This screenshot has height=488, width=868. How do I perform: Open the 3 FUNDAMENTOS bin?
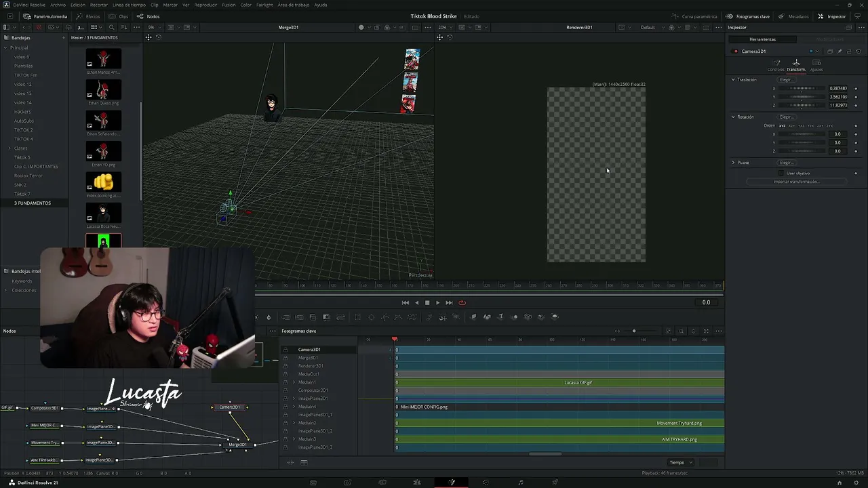(x=33, y=203)
